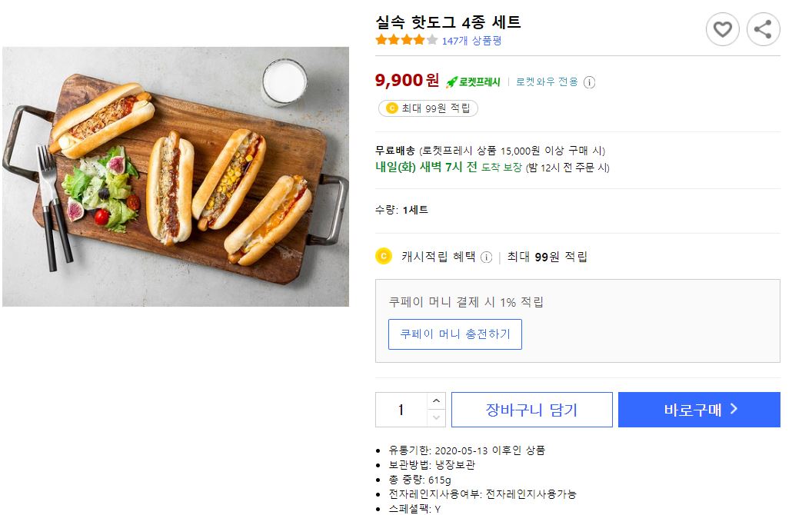
Task: Click the 실속 핫도그 4종 세트 title
Action: [x=448, y=22]
